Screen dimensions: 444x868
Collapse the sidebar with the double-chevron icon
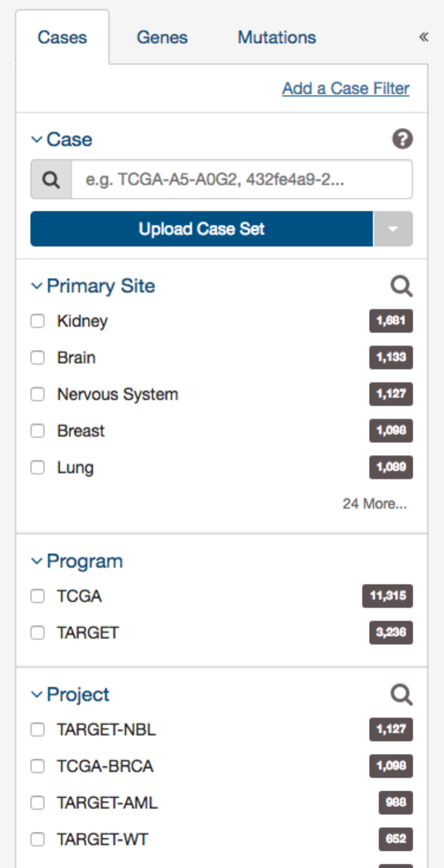(423, 38)
